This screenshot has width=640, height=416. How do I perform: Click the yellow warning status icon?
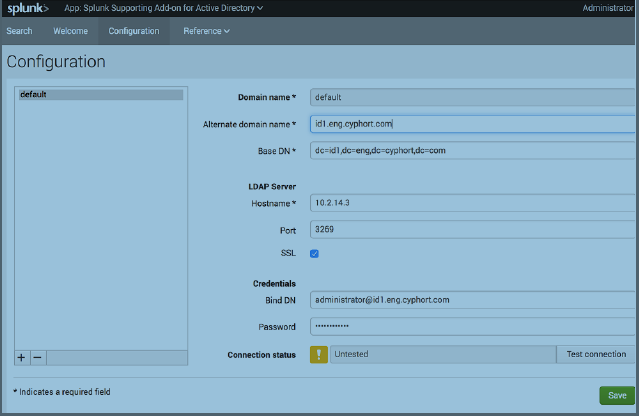click(x=319, y=354)
